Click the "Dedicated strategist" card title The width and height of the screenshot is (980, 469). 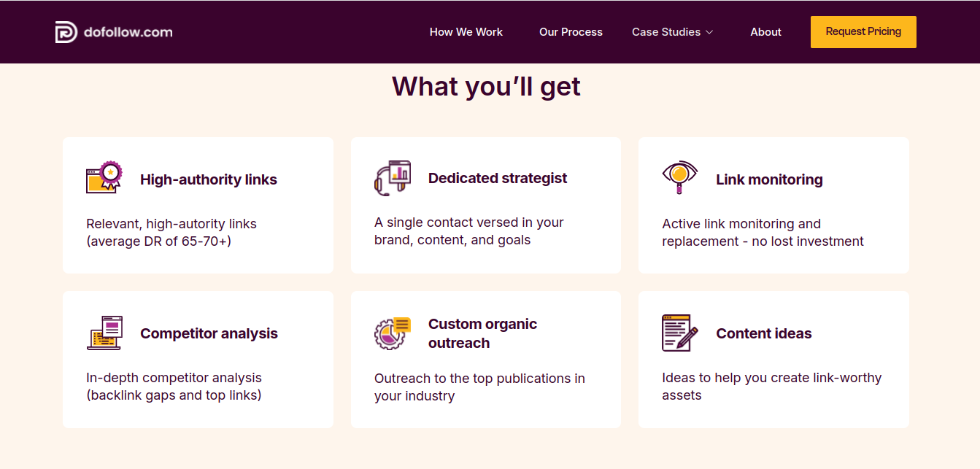tap(498, 178)
